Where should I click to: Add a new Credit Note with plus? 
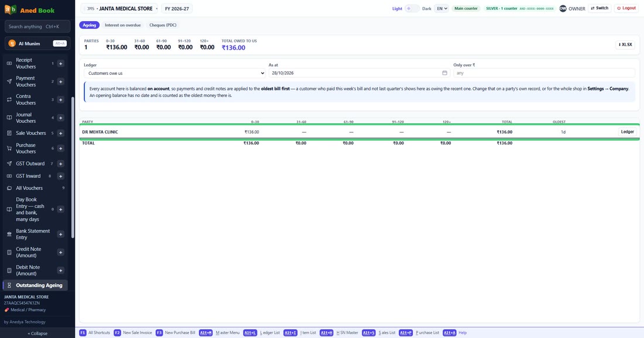pos(60,252)
